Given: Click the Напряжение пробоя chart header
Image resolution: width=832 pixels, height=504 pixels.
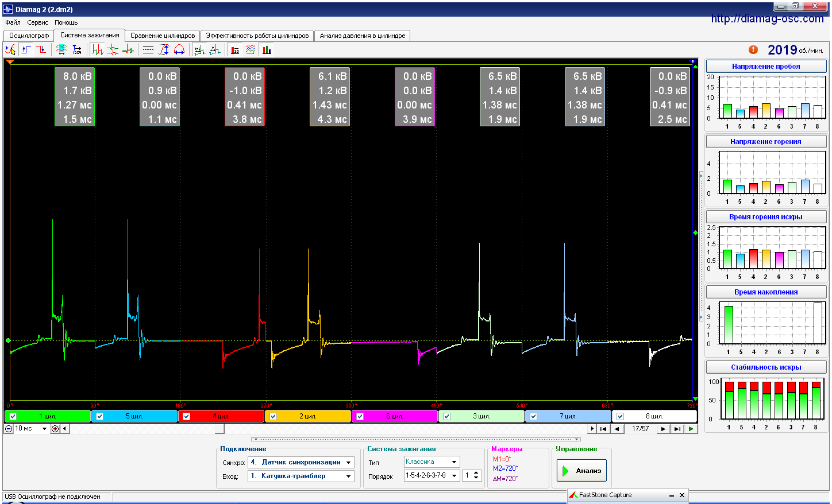Looking at the screenshot, I should point(766,67).
